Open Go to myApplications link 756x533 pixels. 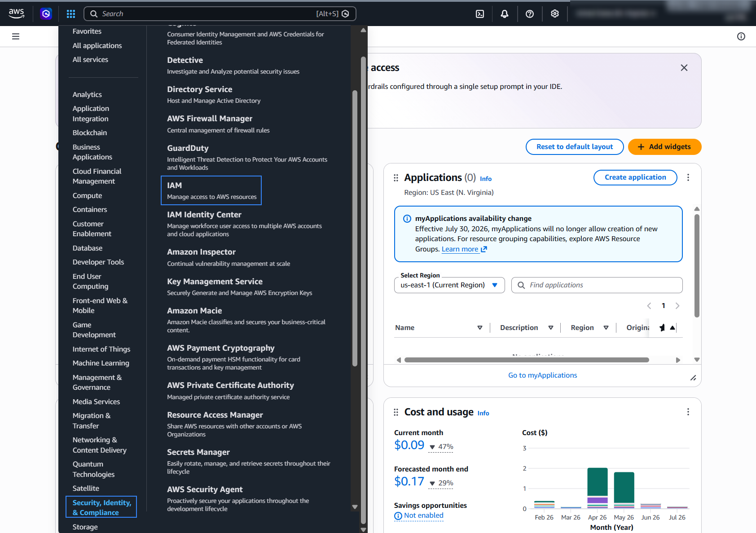pyautogui.click(x=542, y=375)
